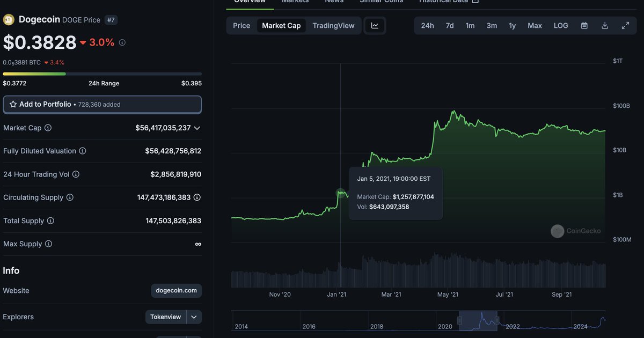This screenshot has height=338, width=644.
Task: Show 24 Hour Trading Vol info icon
Action: [x=76, y=174]
